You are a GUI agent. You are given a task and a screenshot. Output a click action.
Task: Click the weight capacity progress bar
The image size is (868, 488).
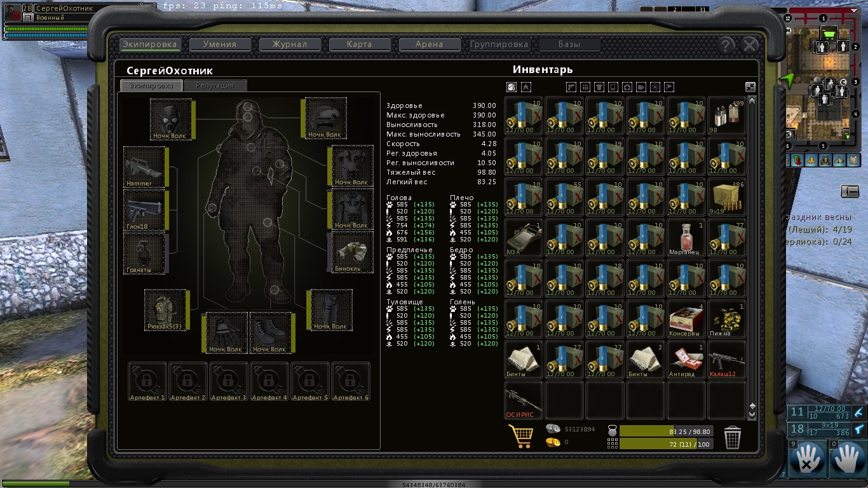(666, 431)
